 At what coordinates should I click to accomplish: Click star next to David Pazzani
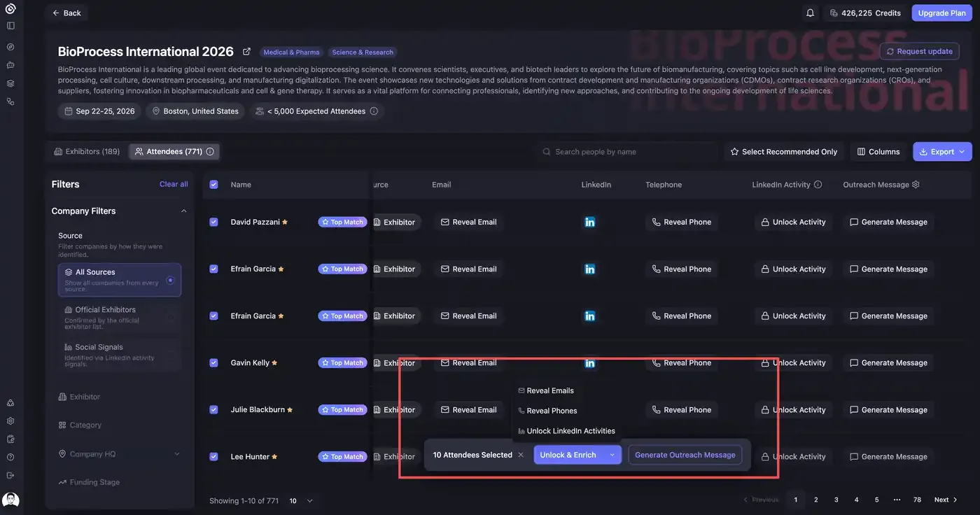pos(285,222)
